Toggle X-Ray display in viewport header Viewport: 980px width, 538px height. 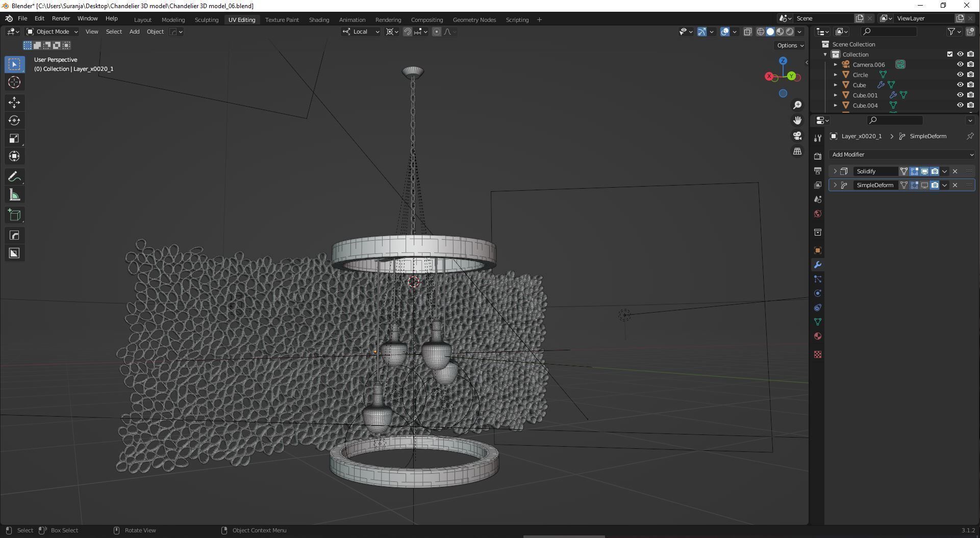tap(747, 32)
